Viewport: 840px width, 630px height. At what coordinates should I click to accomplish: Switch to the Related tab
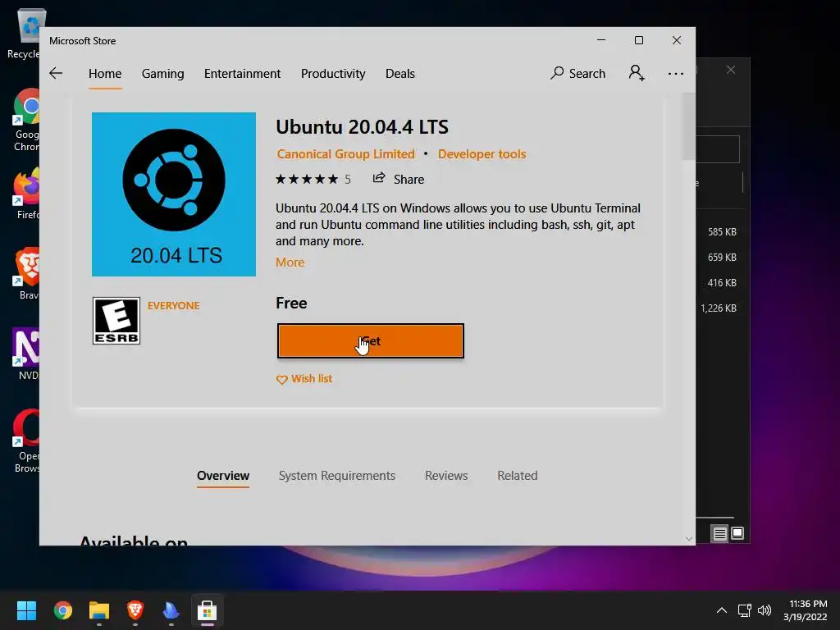[x=517, y=476]
